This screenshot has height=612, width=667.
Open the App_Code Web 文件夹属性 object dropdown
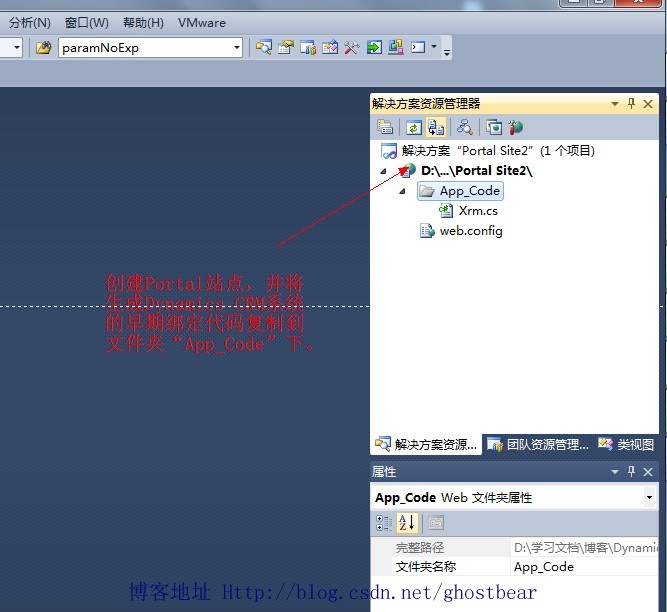pos(649,497)
